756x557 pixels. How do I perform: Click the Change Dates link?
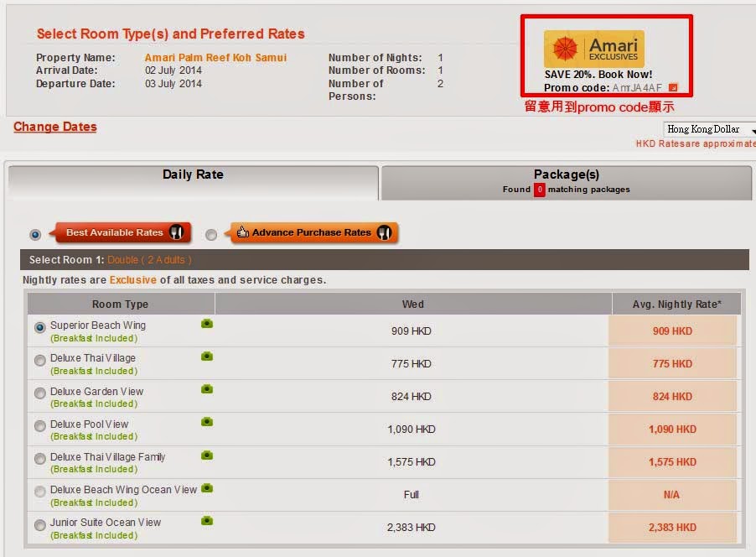pyautogui.click(x=55, y=127)
